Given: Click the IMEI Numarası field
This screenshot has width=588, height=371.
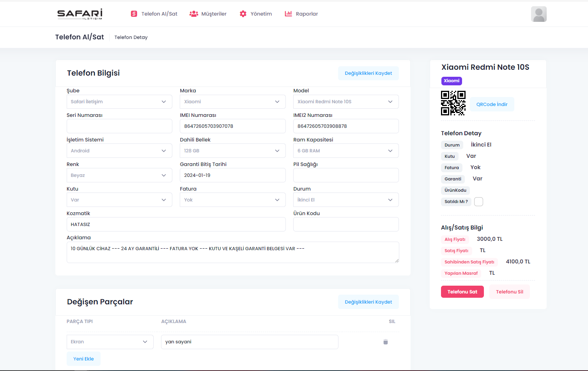Looking at the screenshot, I should pos(233,126).
